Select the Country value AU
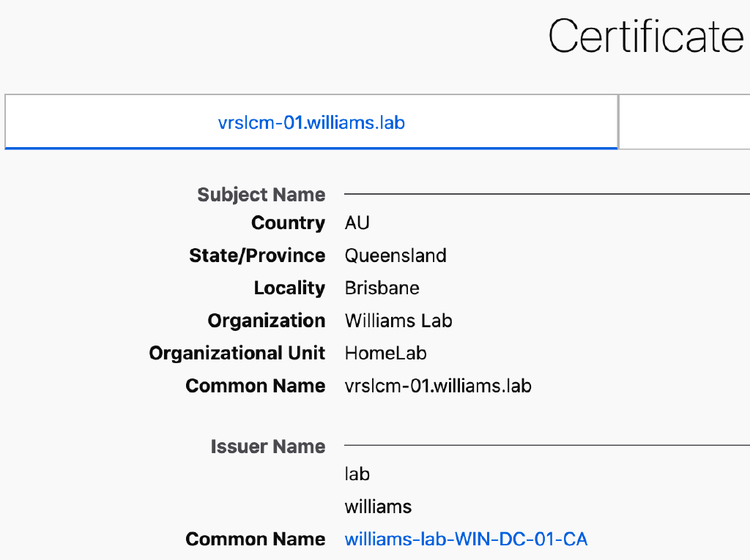Screen dimensions: 750x560 point(357,223)
